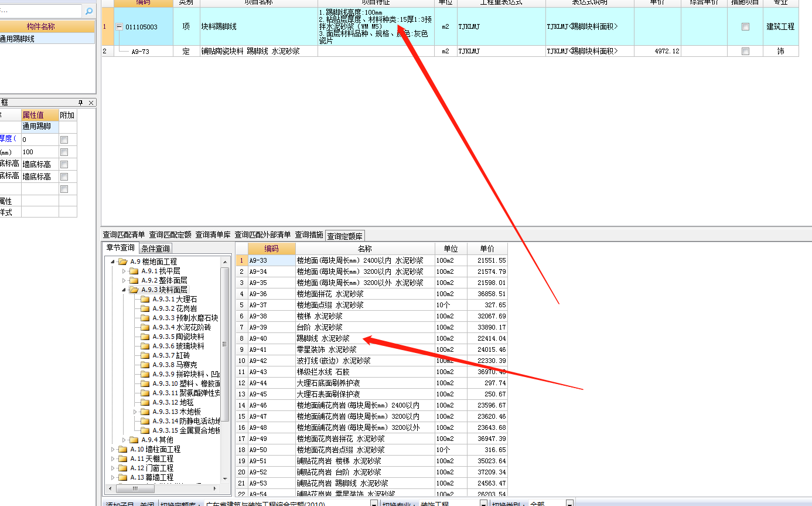
Task: Tick the 措施项目 checkbox for row 011105003
Action: click(745, 26)
